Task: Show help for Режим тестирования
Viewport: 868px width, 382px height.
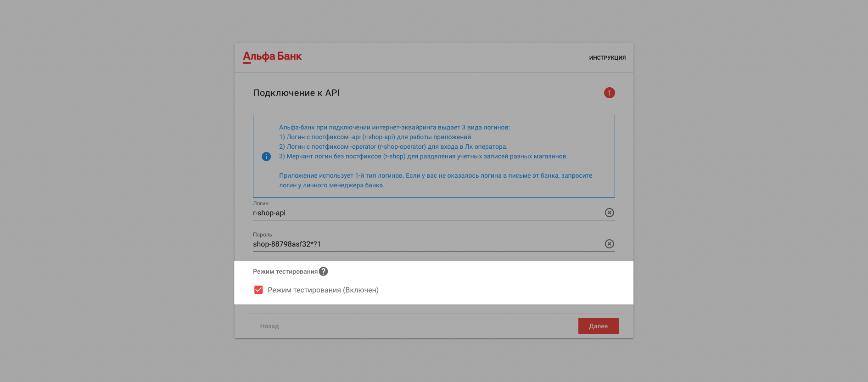Action: coord(324,271)
